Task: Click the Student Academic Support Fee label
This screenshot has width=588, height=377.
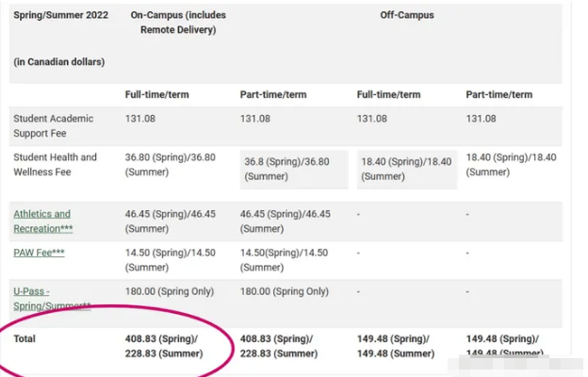Action: click(56, 125)
